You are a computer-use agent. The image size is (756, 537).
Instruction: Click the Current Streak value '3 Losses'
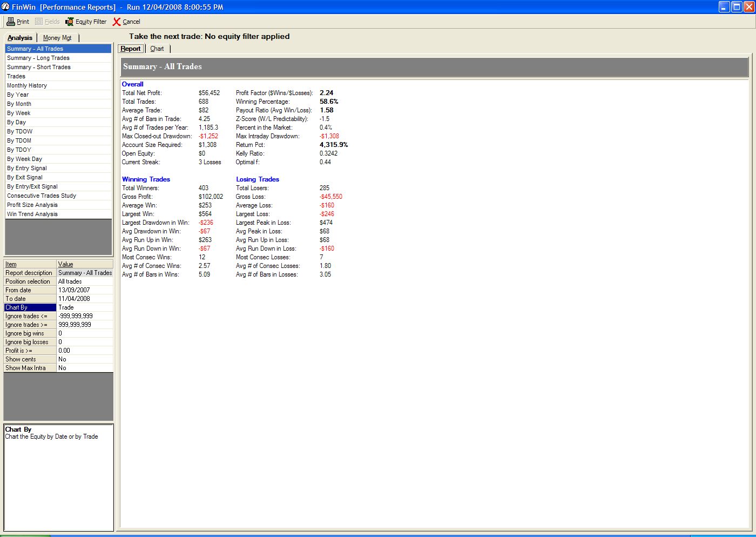210,162
